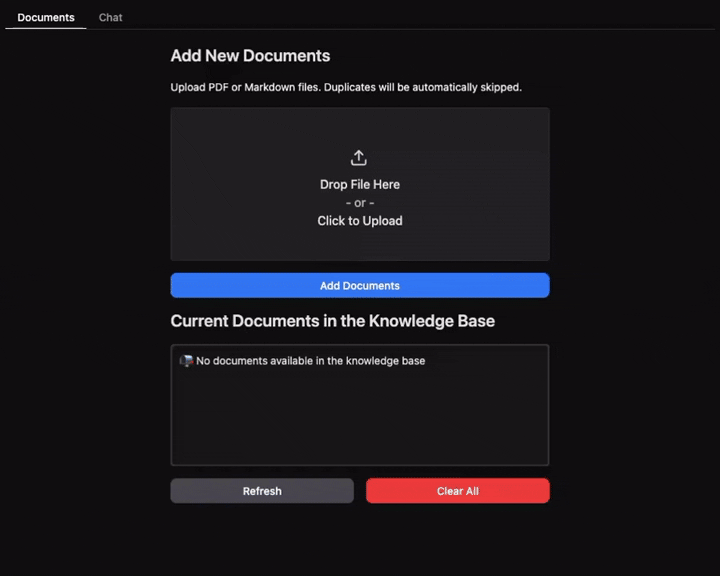Click the "Click to Upload" text

tap(359, 221)
